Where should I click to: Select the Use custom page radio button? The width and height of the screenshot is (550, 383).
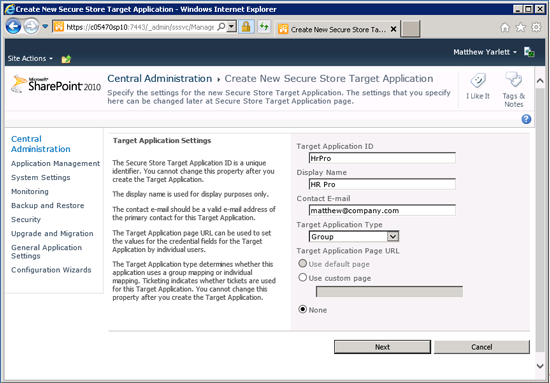(302, 277)
